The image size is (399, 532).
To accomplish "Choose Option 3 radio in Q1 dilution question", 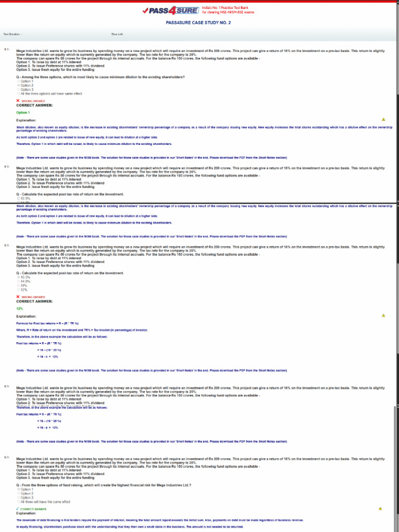I will click(x=18, y=89).
